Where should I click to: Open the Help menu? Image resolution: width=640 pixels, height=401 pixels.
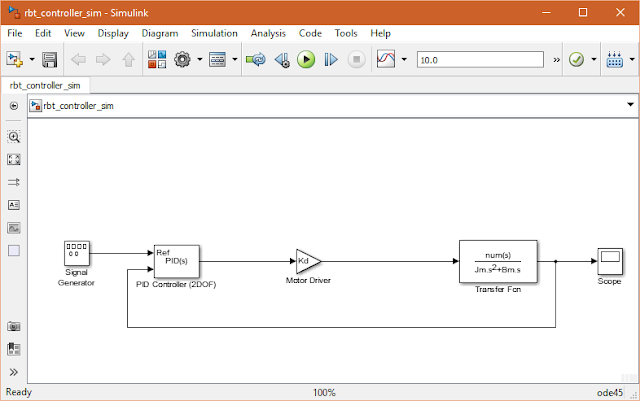380,33
